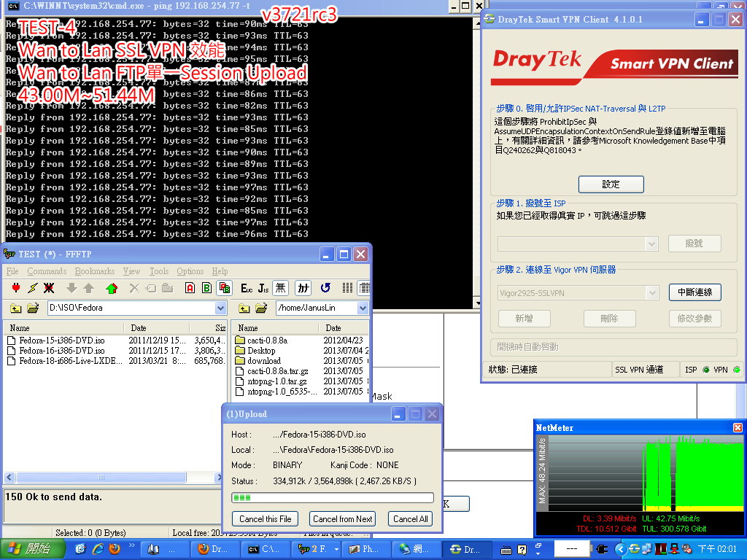The width and height of the screenshot is (747, 560).
Task: Toggle the かナ kana conversion icon
Action: [x=303, y=287]
